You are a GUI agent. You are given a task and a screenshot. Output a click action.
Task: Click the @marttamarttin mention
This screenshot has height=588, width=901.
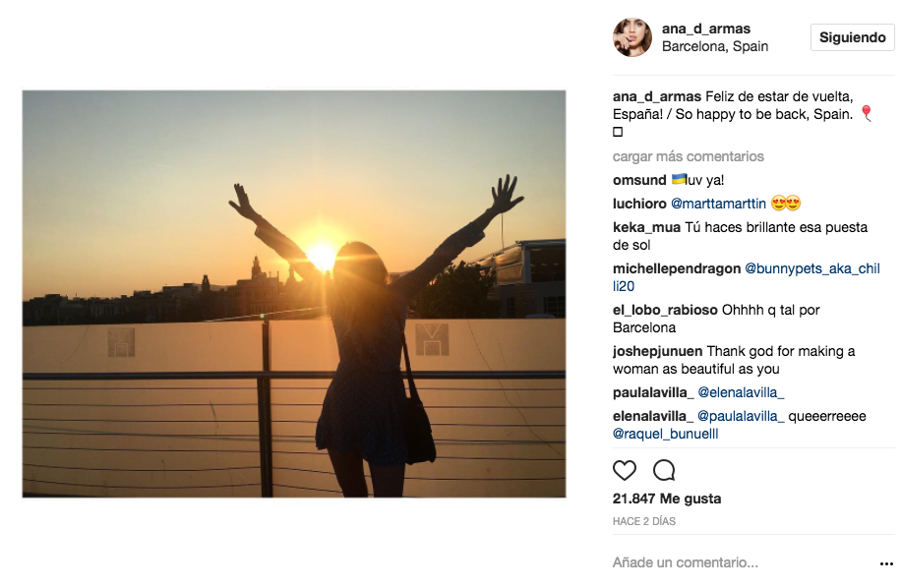click(x=719, y=204)
